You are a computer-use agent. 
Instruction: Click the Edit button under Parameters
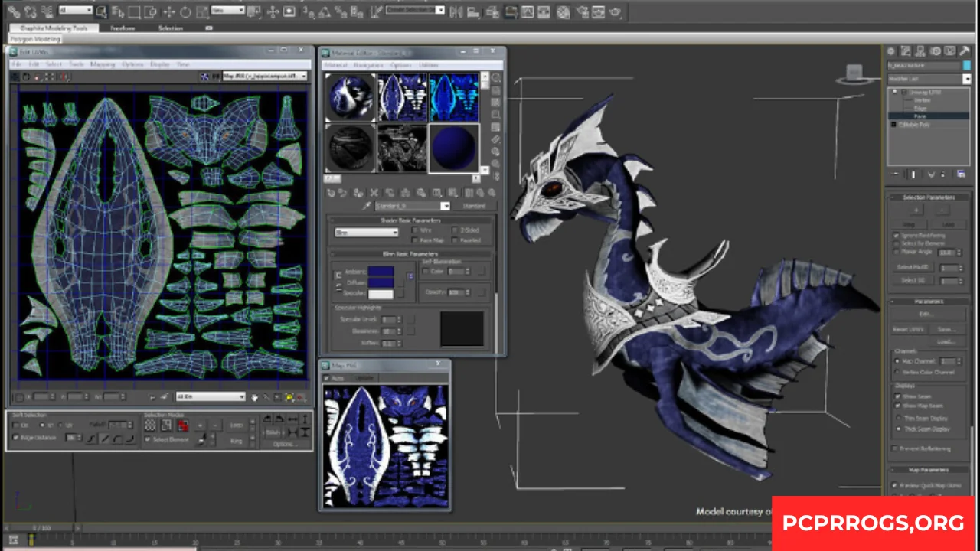[x=925, y=314]
